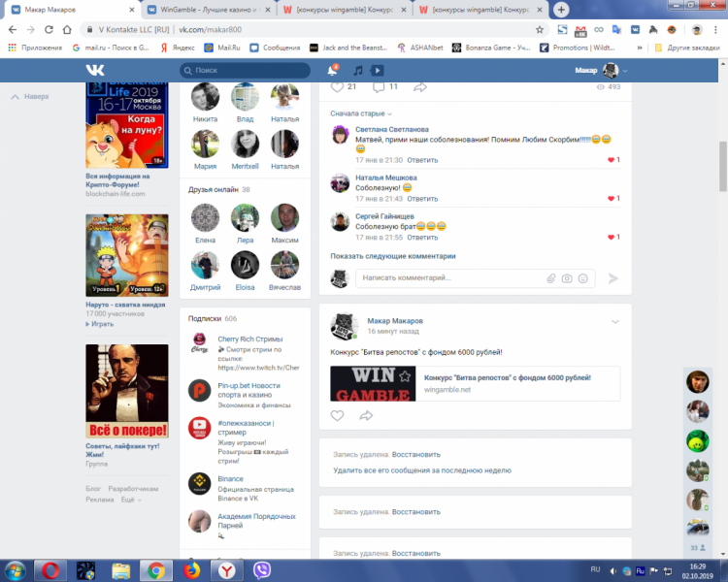Open File Explorer from the taskbar

tap(120, 570)
